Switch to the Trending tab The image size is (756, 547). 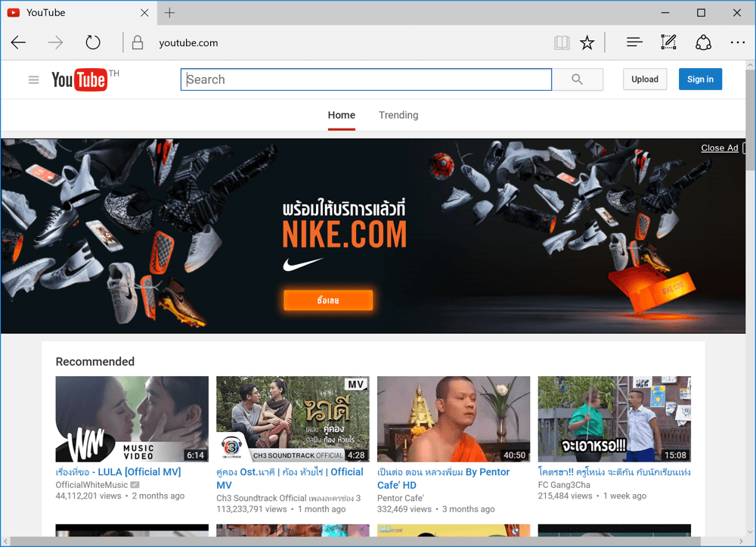click(398, 115)
